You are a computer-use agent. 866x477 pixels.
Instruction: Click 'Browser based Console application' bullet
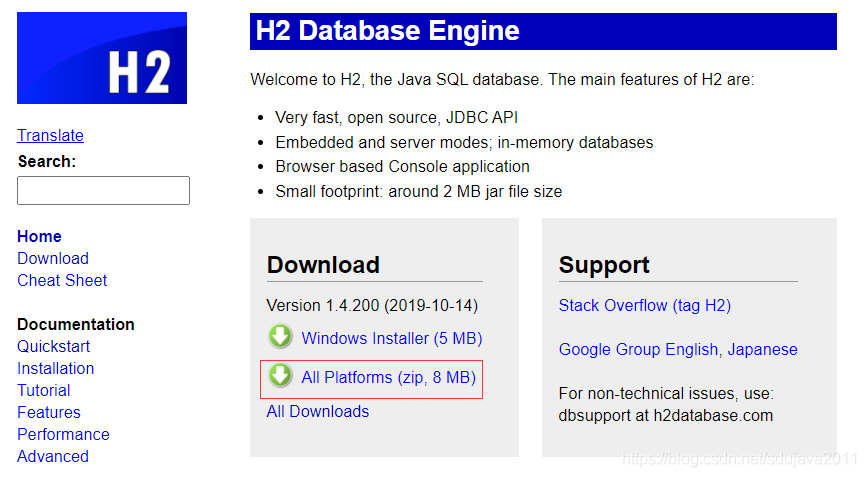coord(403,167)
